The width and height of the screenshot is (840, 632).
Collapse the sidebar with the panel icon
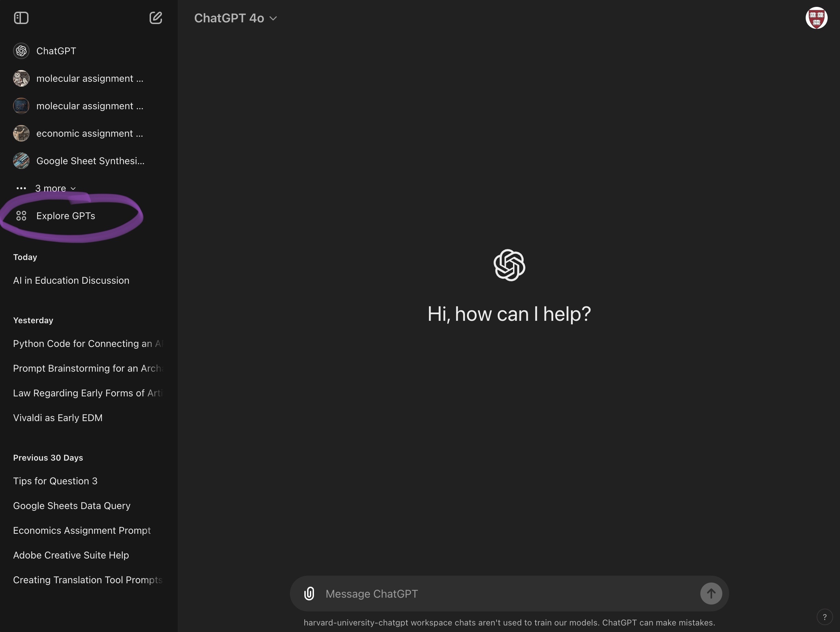click(21, 18)
